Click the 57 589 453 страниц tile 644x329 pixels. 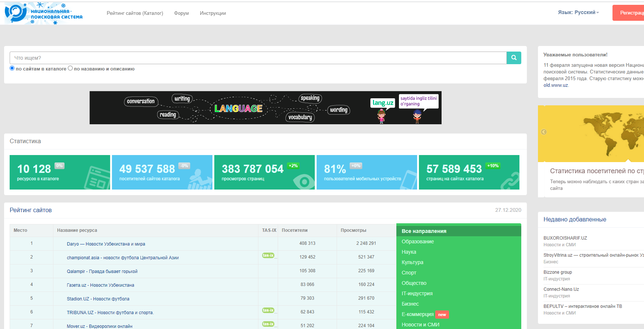(x=469, y=172)
